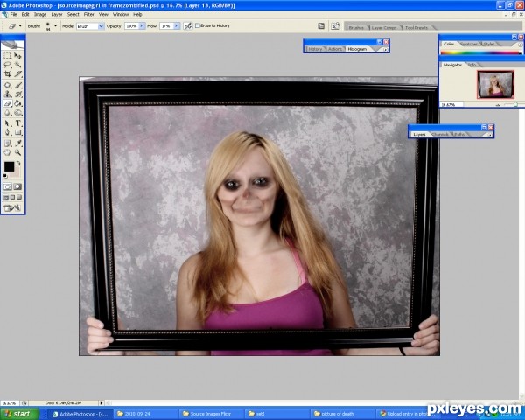The width and height of the screenshot is (525, 420).
Task: Select the Hand tool
Action: [x=7, y=152]
